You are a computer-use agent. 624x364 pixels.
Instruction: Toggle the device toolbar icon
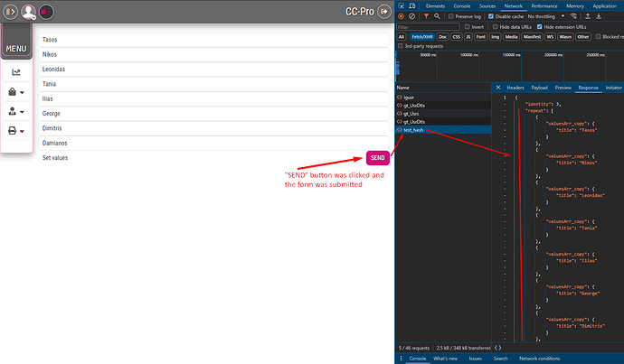pos(411,6)
